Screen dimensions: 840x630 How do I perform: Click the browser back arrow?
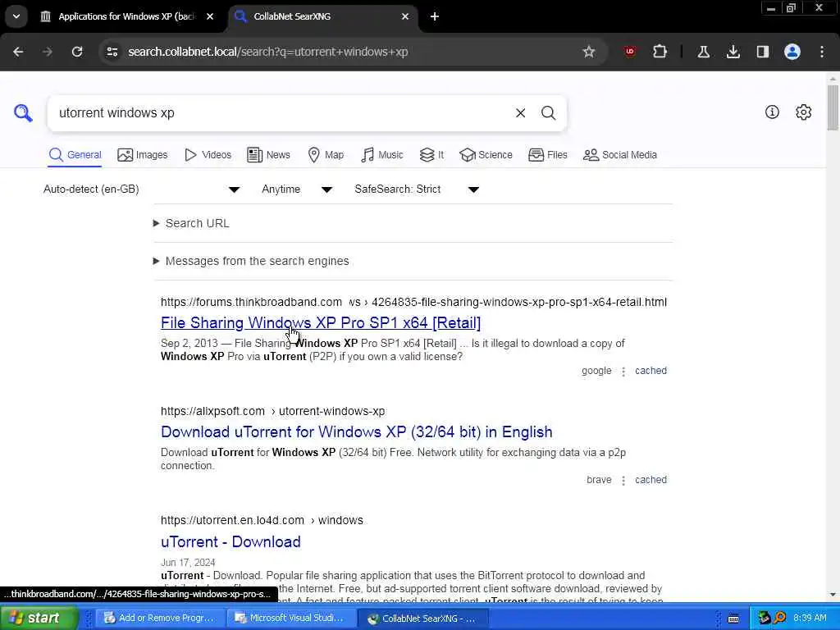[x=18, y=52]
